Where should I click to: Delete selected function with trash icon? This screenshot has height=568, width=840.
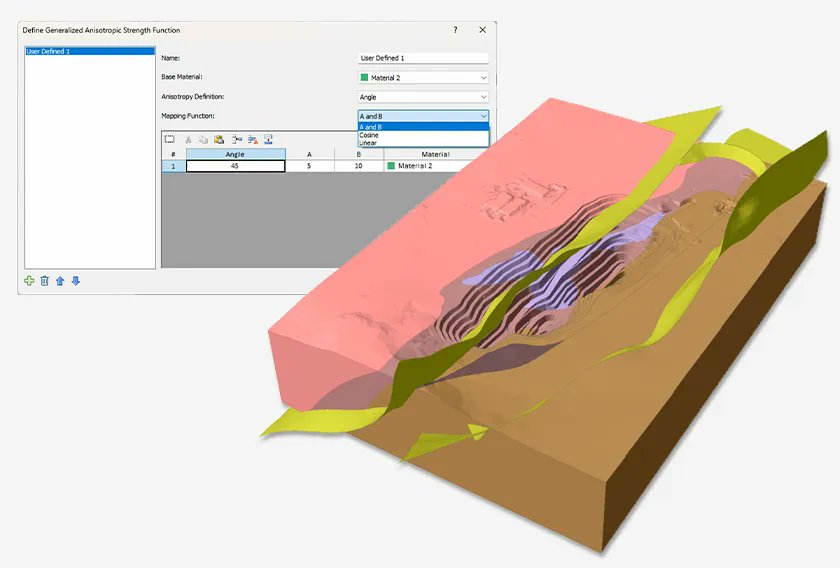pos(44,281)
